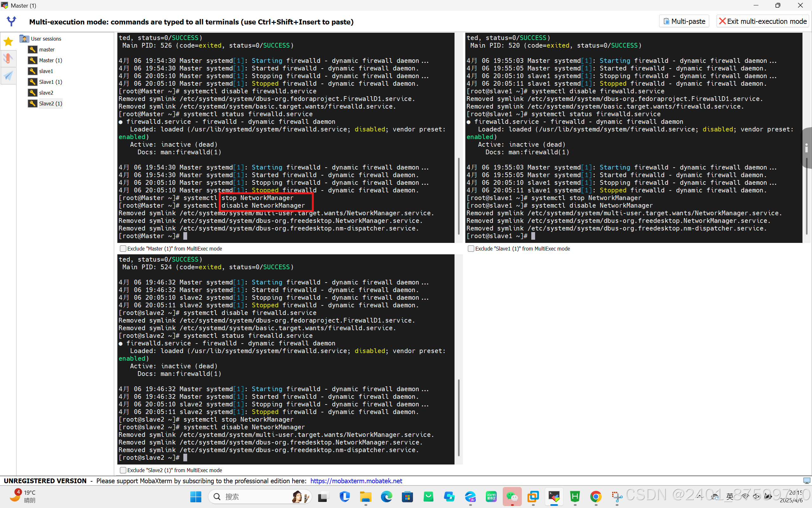This screenshot has width=812, height=508.
Task: Click the monitor icon in status bar
Action: 807,481
